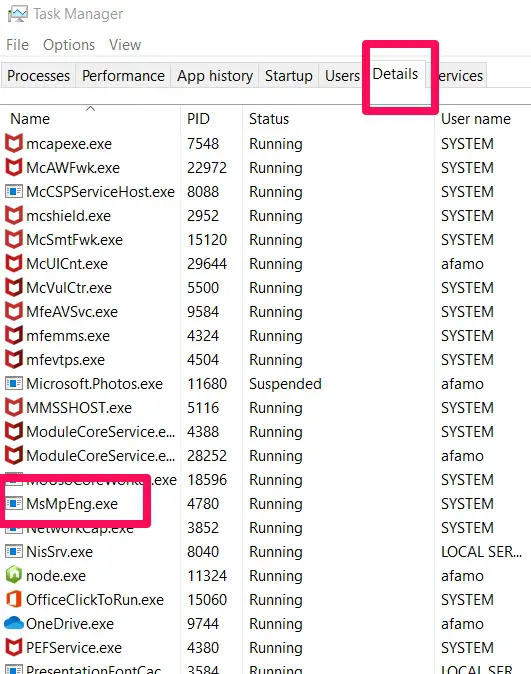This screenshot has width=531, height=674.
Task: Click PID 11680 of Microsoft.Photos.exe
Action: (207, 383)
